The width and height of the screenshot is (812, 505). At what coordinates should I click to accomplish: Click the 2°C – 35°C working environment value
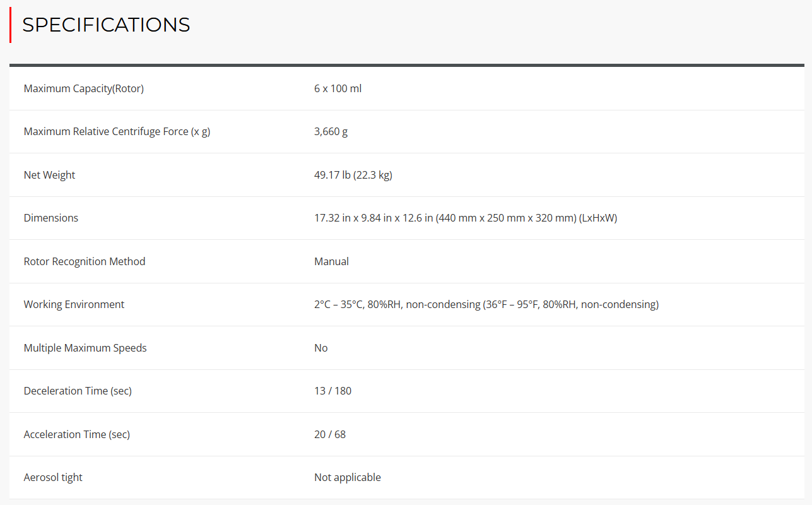click(x=486, y=304)
